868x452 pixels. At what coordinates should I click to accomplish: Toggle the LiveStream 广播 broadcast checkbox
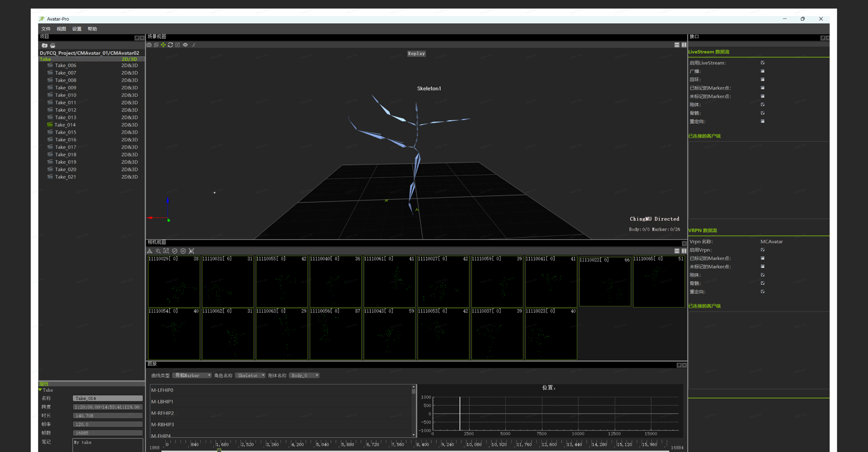(x=763, y=71)
